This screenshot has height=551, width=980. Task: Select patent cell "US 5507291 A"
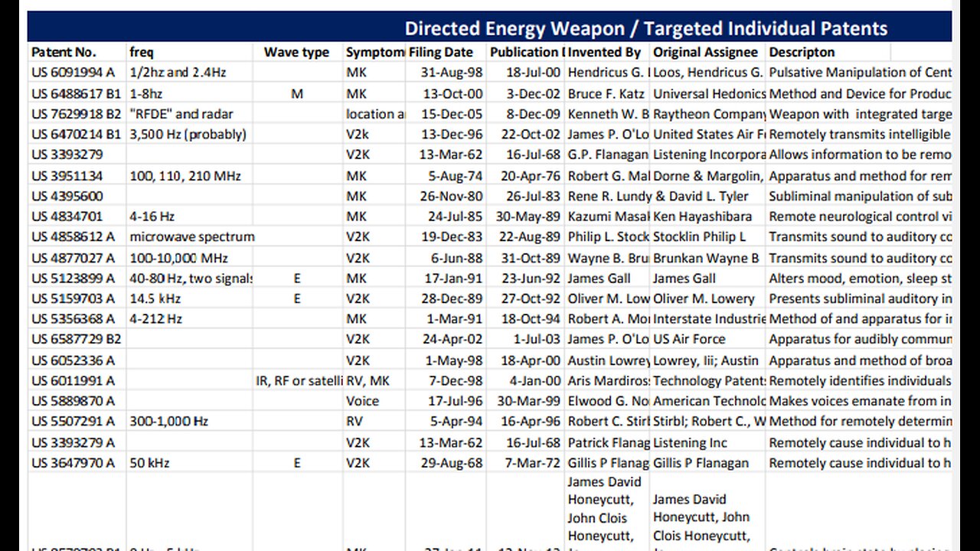pyautogui.click(x=72, y=422)
